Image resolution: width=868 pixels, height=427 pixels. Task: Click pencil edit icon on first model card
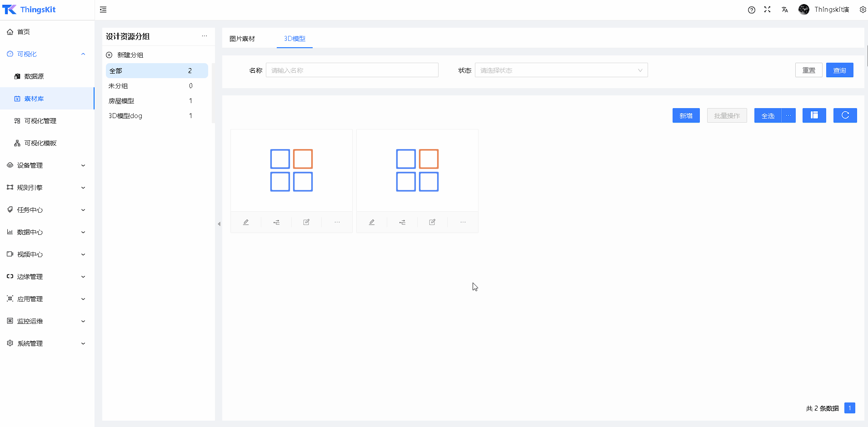(x=246, y=222)
